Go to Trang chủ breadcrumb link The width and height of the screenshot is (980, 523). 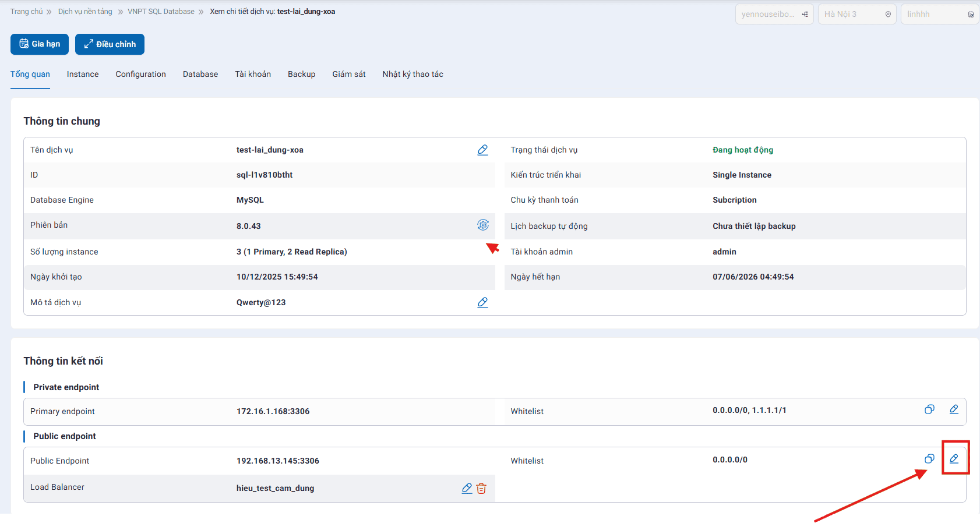pyautogui.click(x=26, y=12)
